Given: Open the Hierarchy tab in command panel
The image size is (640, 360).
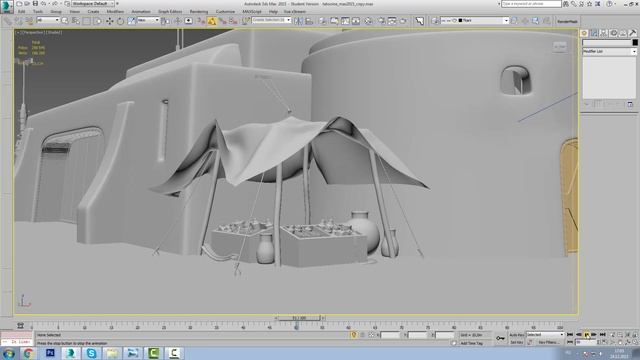Looking at the screenshot, I should [x=604, y=33].
